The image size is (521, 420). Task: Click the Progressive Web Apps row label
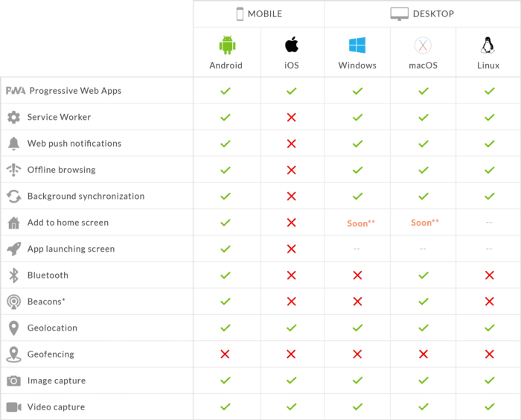click(x=74, y=91)
